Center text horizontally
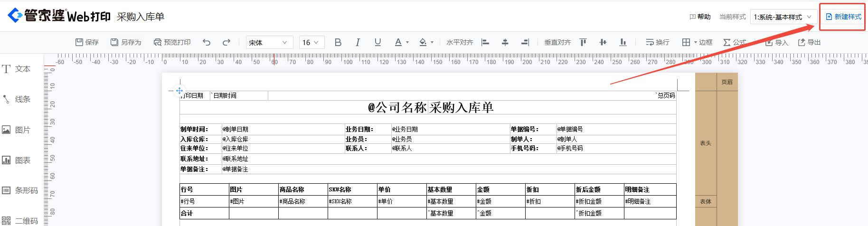The width and height of the screenshot is (868, 226). coord(505,42)
